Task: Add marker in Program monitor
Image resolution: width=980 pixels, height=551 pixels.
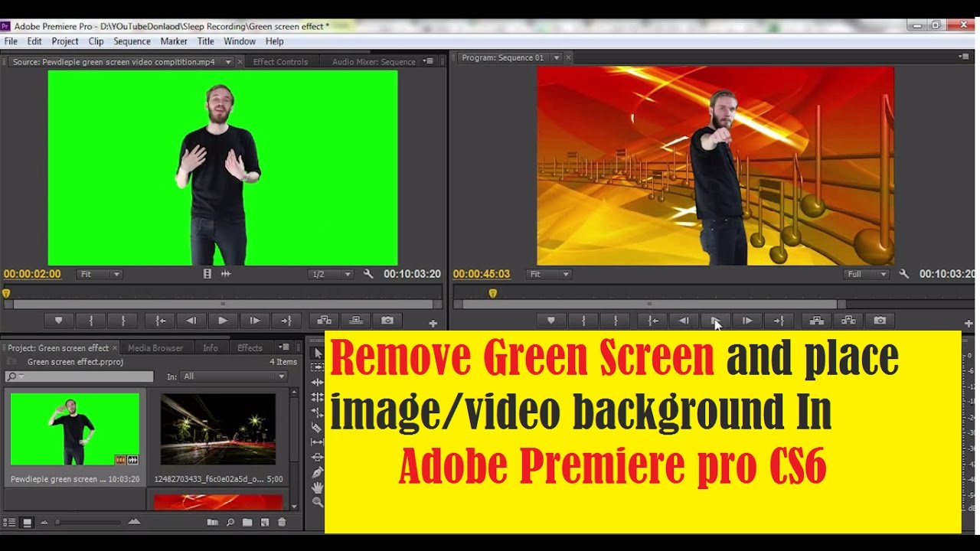Action: [550, 321]
